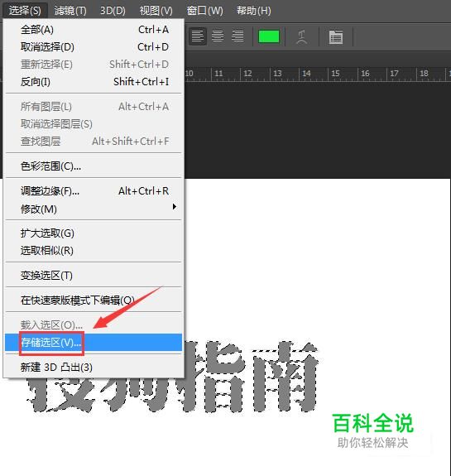Click the 所有图层(L) menu entry
This screenshot has height=476, width=451.
coord(94,107)
